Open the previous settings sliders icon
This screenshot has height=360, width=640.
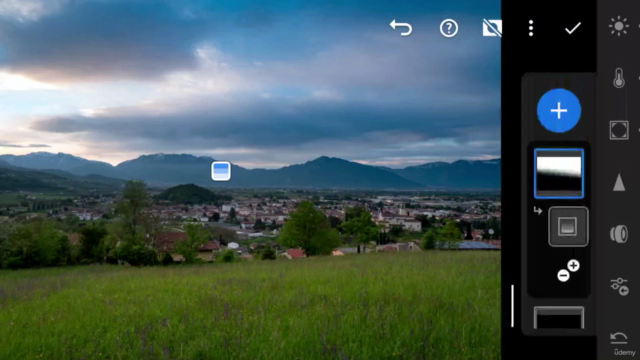(619, 286)
